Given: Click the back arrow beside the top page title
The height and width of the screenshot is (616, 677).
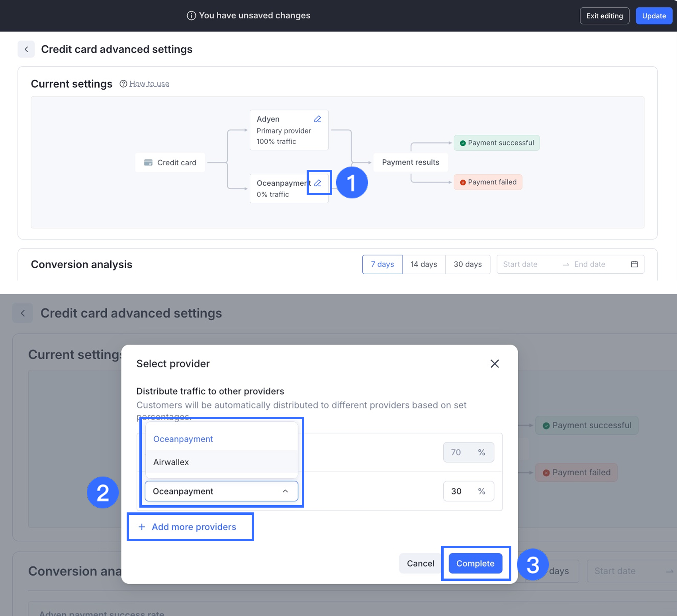Looking at the screenshot, I should click(26, 49).
